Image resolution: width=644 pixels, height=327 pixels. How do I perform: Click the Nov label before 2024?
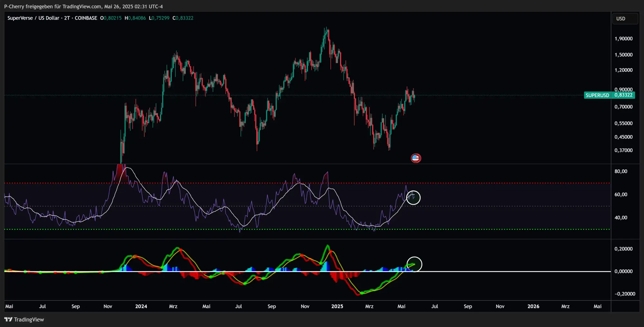click(x=108, y=306)
